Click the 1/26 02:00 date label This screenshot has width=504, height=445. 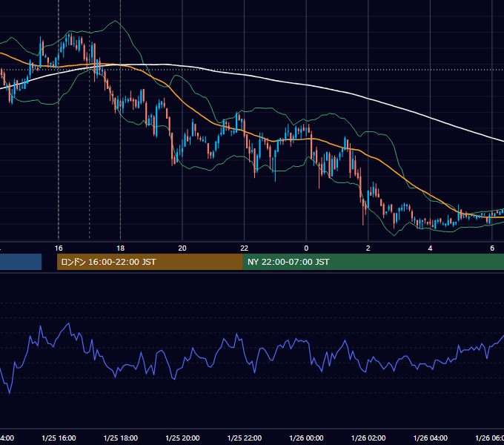point(368,438)
